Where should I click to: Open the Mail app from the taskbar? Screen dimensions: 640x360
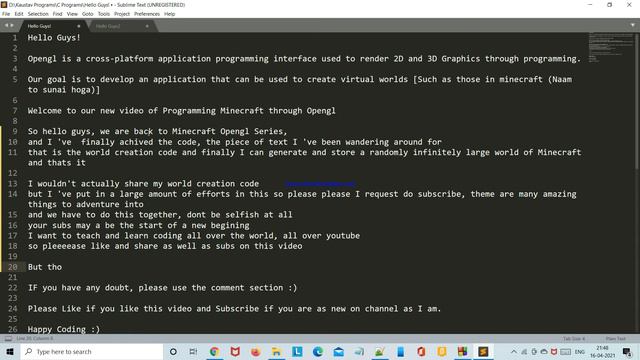coord(338,351)
